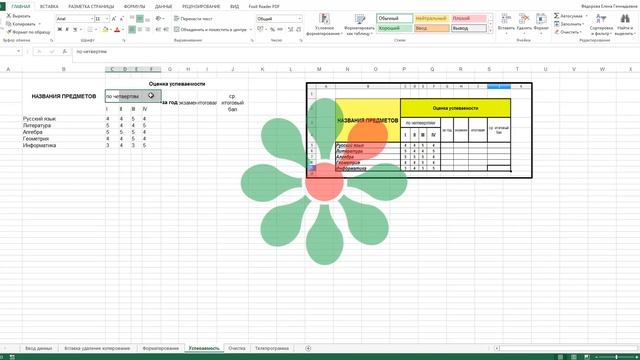The height and width of the screenshot is (360, 640).
Task: Click Копировать (Copy) icon
Action: [9, 24]
